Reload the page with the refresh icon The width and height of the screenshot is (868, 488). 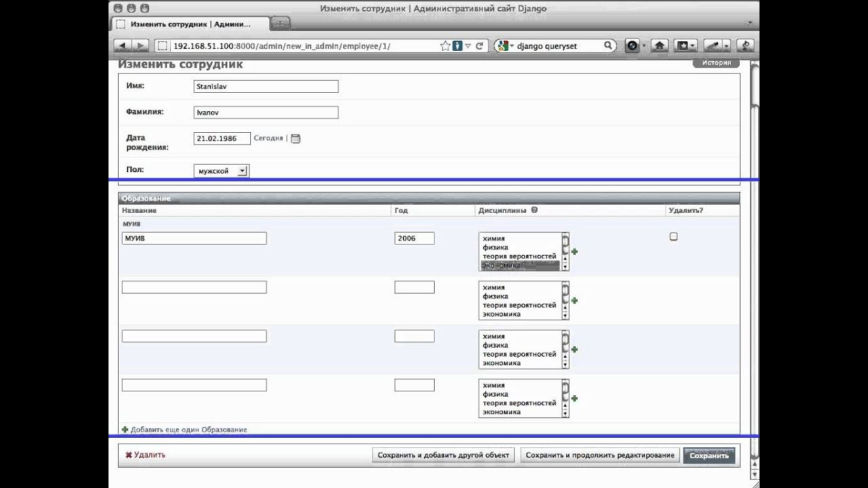[x=479, y=46]
